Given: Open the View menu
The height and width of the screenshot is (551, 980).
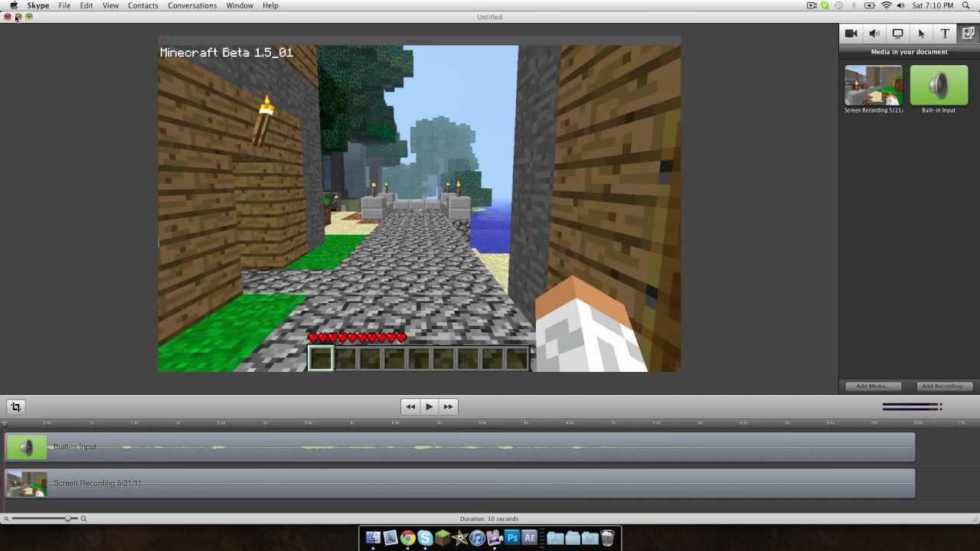Looking at the screenshot, I should click(110, 5).
